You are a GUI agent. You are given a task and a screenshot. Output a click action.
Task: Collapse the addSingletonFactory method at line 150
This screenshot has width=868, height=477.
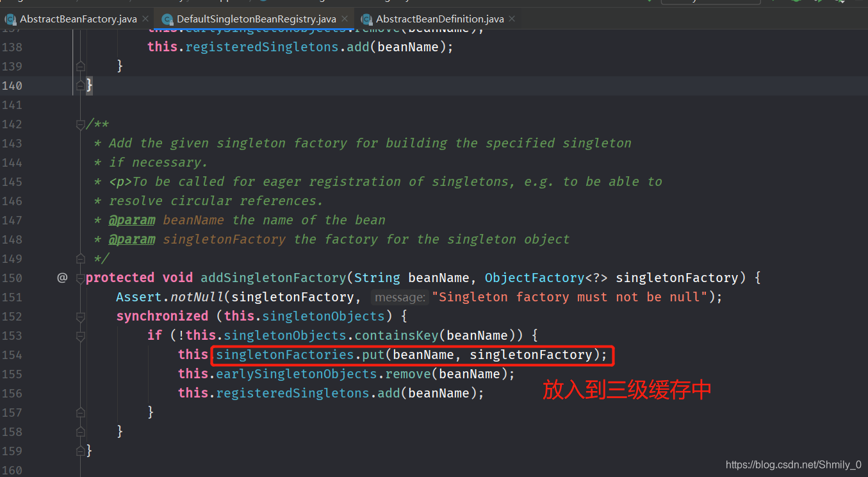tap(80, 278)
